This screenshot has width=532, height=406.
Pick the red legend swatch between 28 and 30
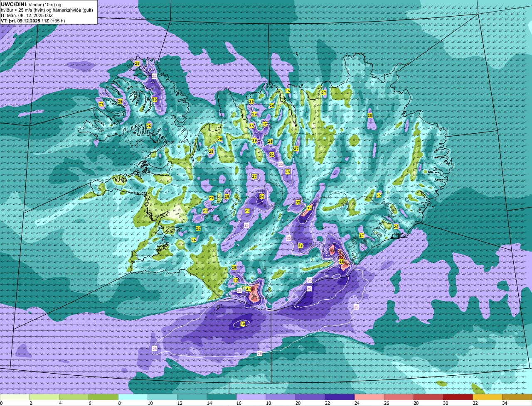428,397
